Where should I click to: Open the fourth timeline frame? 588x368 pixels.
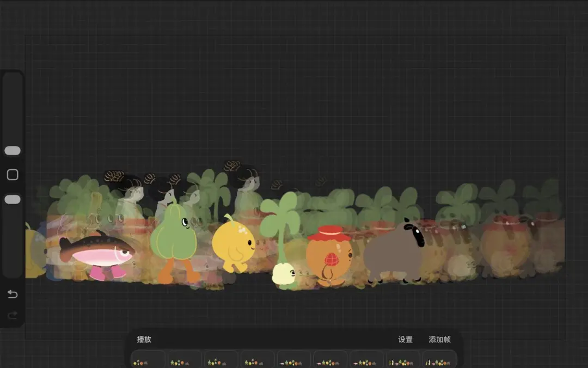click(x=258, y=360)
